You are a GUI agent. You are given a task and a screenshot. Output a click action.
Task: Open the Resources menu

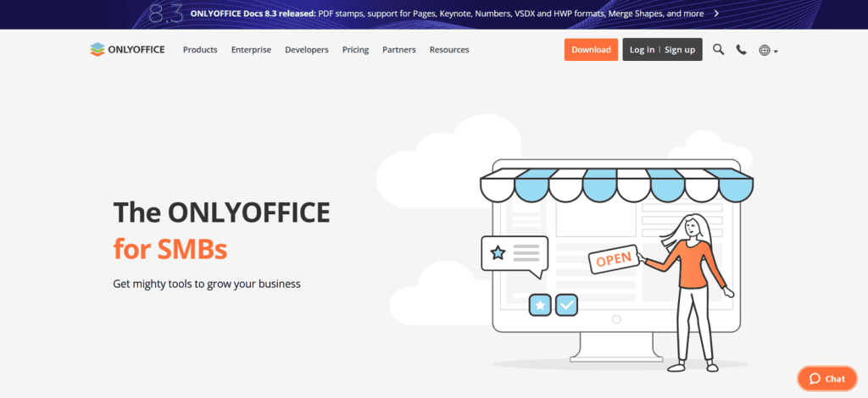pyautogui.click(x=449, y=50)
